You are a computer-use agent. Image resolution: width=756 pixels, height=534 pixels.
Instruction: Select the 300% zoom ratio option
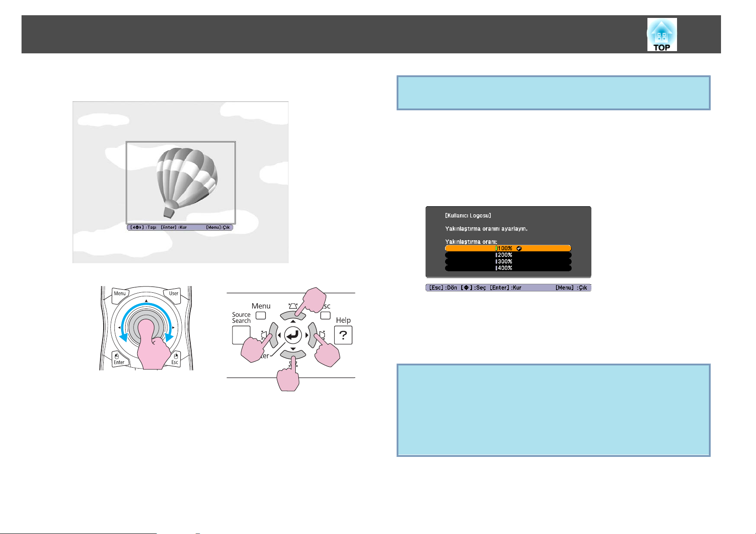[x=508, y=261]
